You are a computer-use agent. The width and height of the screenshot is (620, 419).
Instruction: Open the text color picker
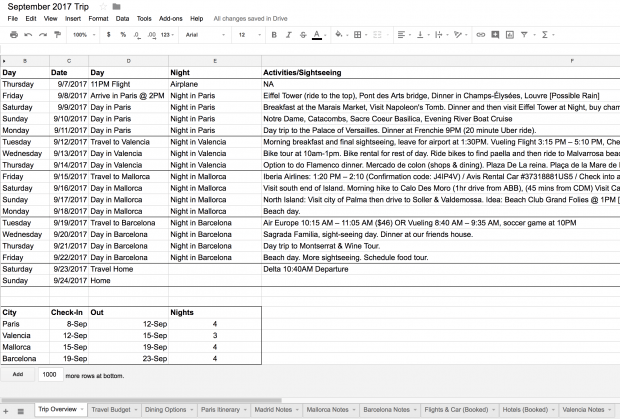click(317, 34)
